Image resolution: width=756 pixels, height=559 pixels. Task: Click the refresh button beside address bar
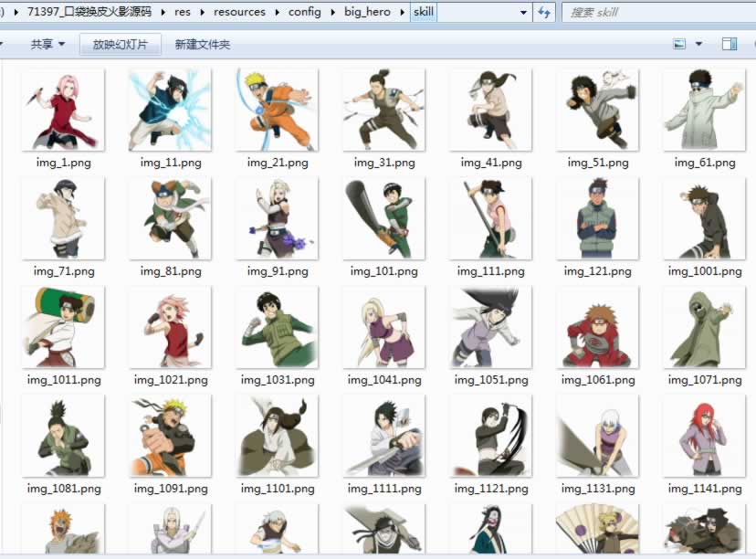coord(545,13)
